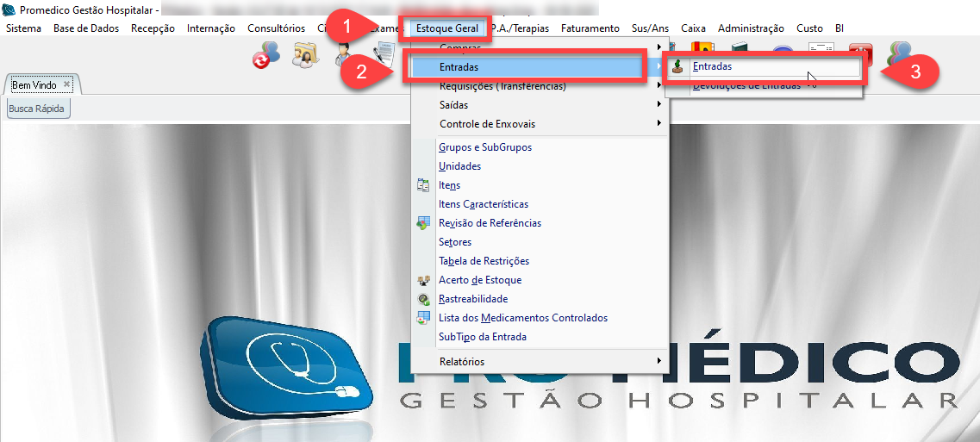Screen dimensions: 980x442
Task: Close the Bem Vindo tab
Action: pos(66,84)
